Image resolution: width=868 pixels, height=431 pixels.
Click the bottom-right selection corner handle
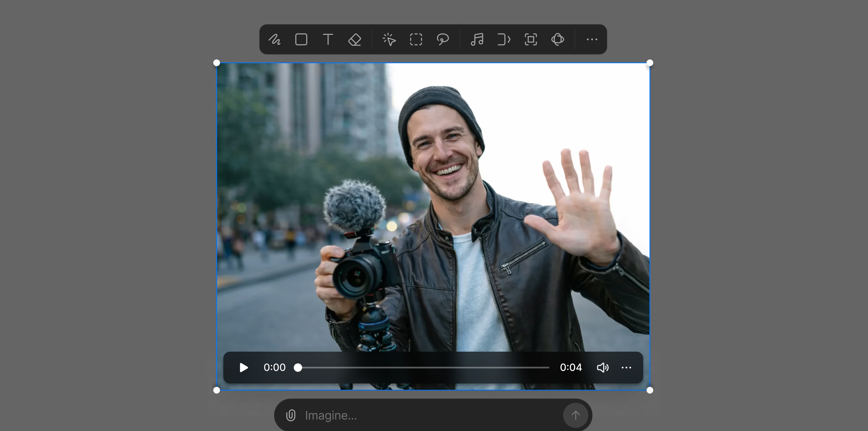click(650, 390)
